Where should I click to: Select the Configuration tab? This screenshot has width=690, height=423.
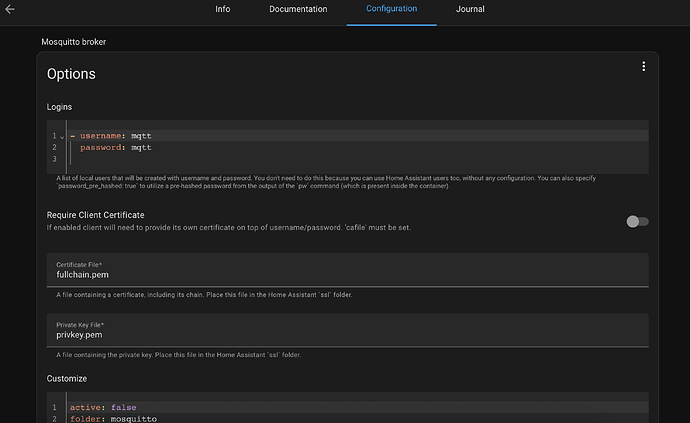[392, 9]
